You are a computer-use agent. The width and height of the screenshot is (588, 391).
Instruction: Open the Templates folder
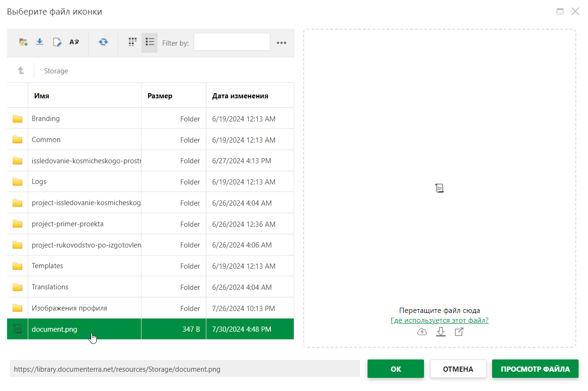(x=47, y=266)
